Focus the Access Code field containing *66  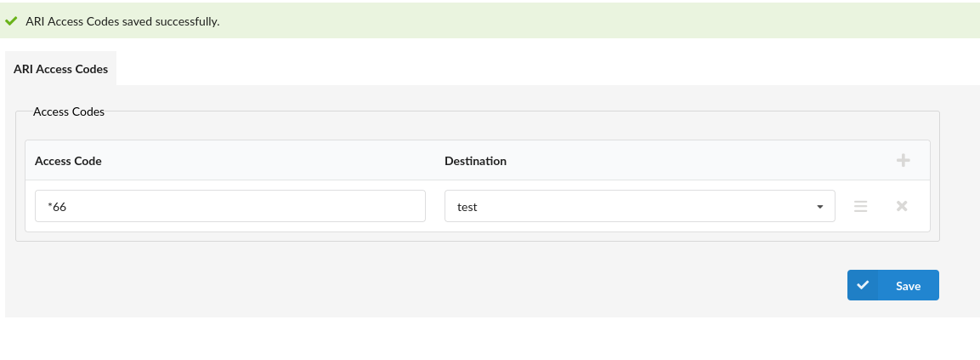point(229,206)
